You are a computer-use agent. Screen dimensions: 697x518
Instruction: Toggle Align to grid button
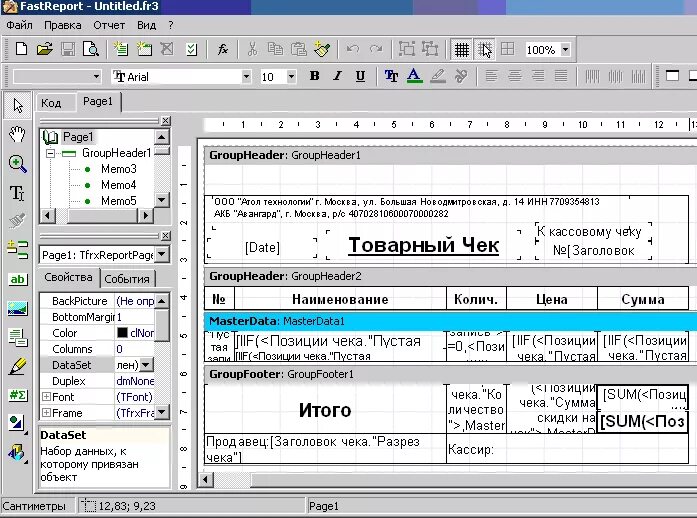[485, 49]
